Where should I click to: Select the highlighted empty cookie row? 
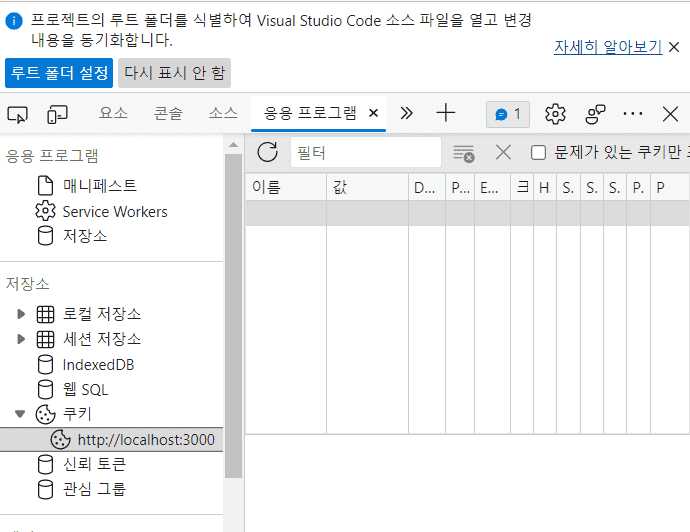[x=467, y=213]
